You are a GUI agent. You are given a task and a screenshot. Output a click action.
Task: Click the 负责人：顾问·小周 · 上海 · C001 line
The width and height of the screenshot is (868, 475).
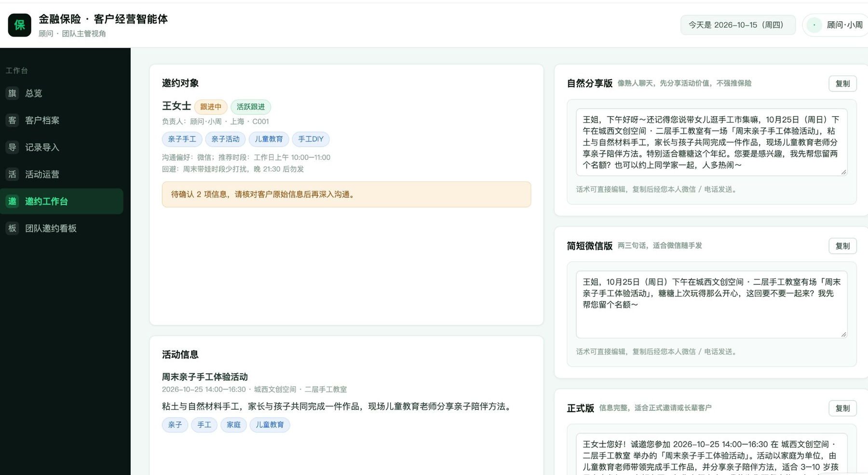pos(216,122)
